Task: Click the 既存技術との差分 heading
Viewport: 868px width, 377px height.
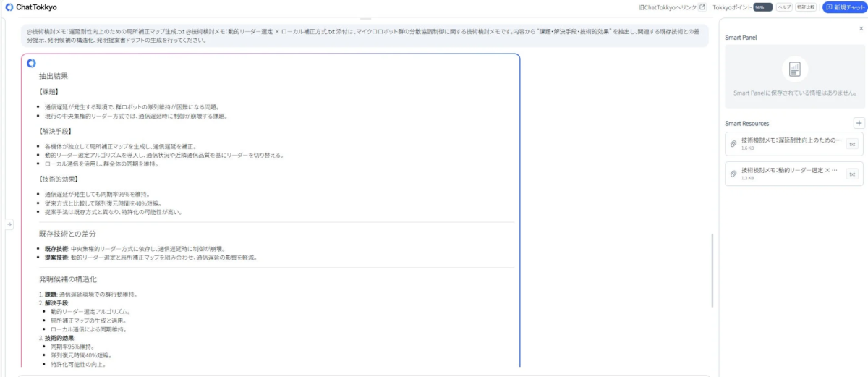Action: pyautogui.click(x=67, y=234)
